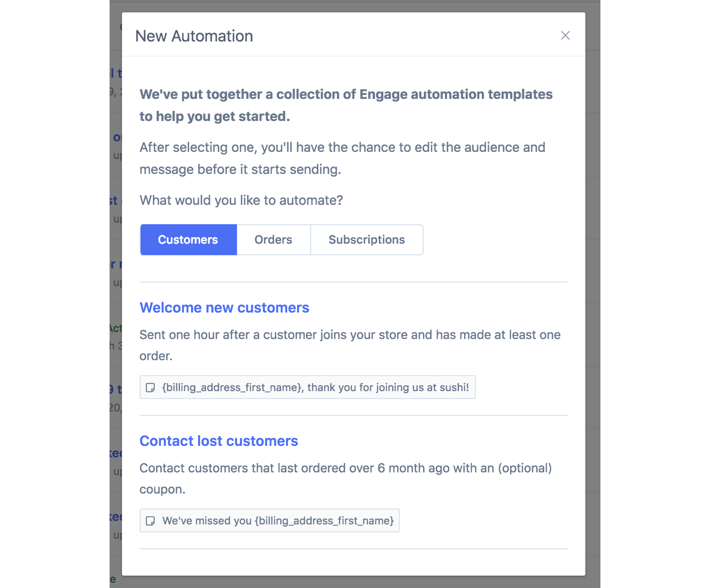Screen dimensions: 710x588
Task: Select the Customers tab
Action: [188, 240]
